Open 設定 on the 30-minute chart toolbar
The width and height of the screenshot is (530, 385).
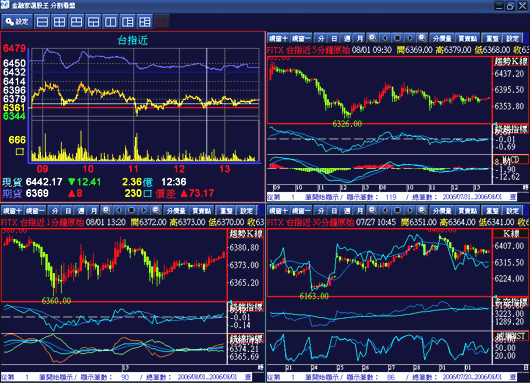[x=512, y=211]
